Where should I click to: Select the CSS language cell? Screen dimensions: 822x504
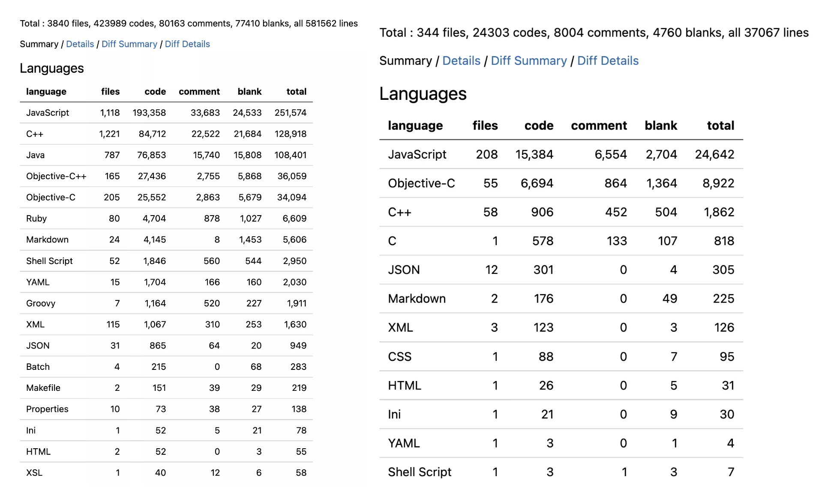tap(399, 357)
